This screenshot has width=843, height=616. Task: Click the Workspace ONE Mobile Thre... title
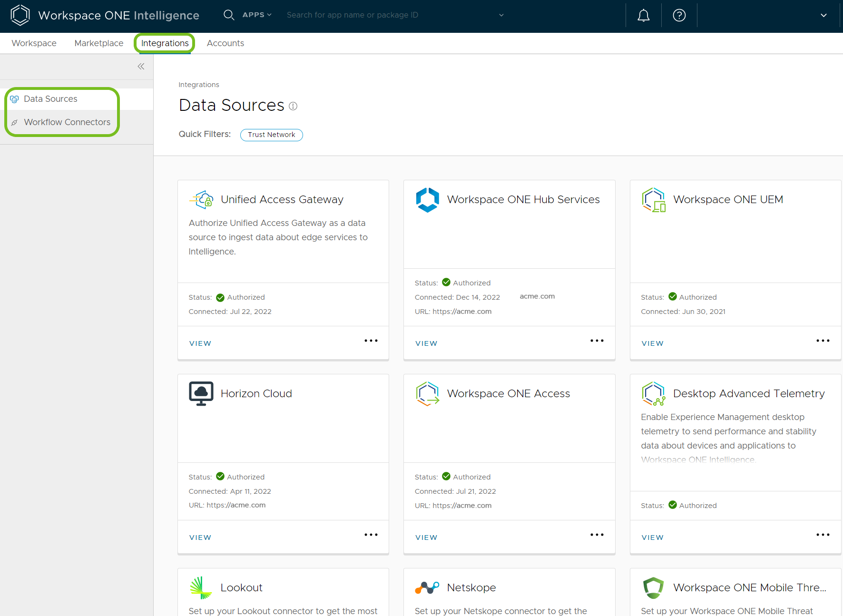click(x=750, y=588)
